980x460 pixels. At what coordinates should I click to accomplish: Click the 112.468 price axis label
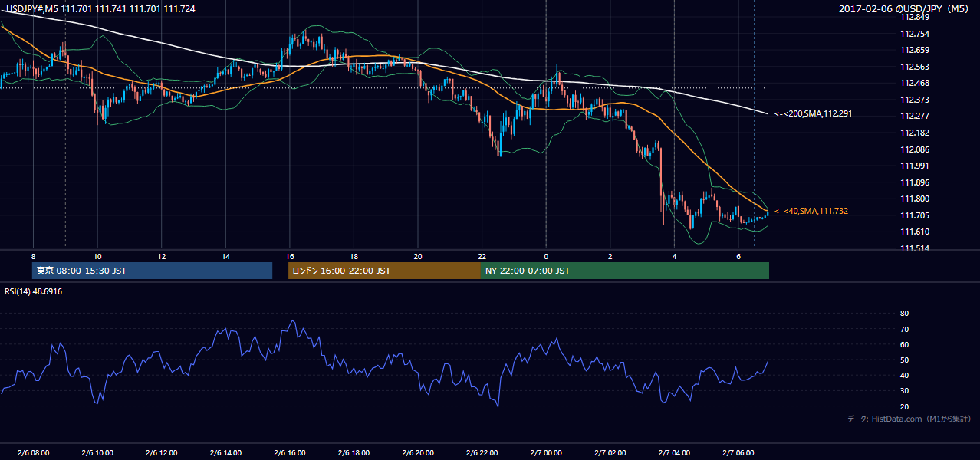[x=913, y=83]
